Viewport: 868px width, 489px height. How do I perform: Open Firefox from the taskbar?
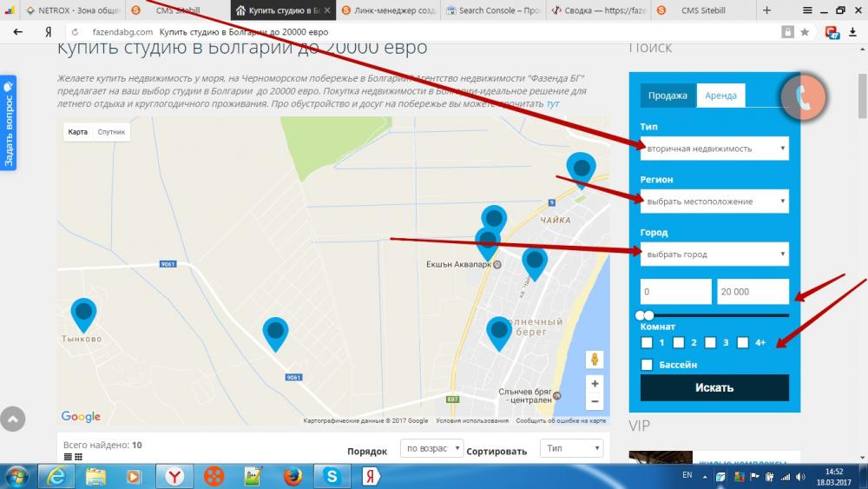click(293, 476)
